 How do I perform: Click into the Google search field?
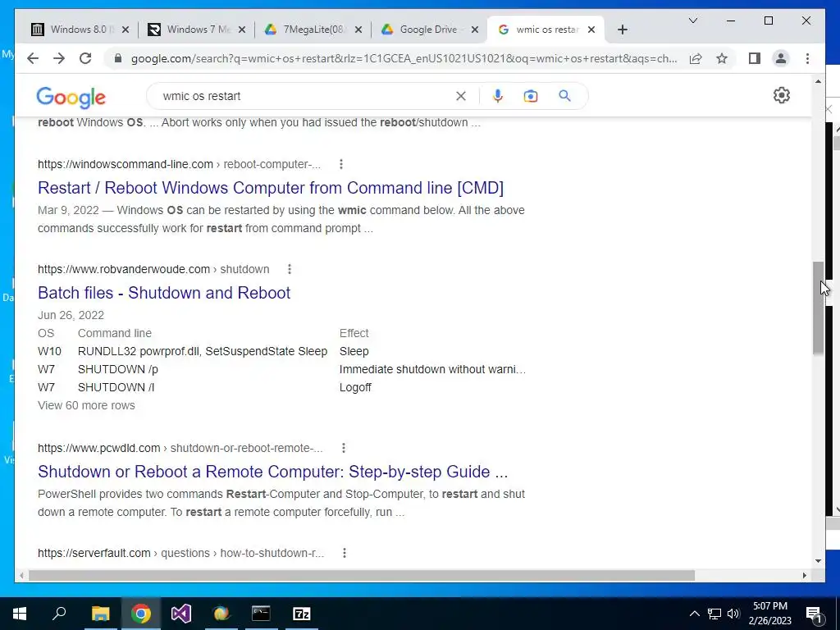point(305,96)
